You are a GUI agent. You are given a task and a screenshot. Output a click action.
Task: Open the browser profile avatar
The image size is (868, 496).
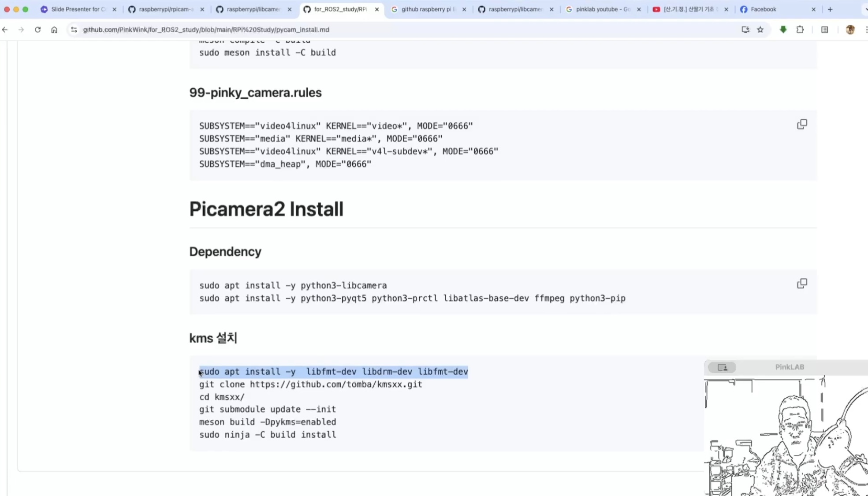point(850,30)
